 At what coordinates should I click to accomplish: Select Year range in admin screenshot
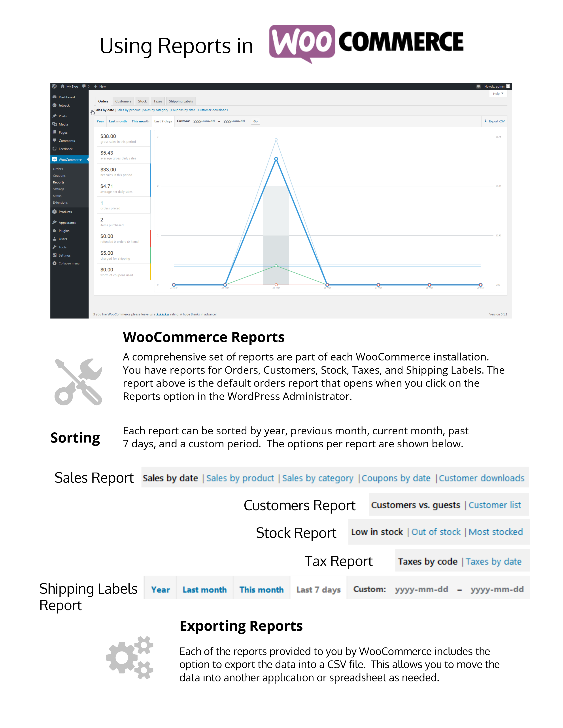[100, 121]
